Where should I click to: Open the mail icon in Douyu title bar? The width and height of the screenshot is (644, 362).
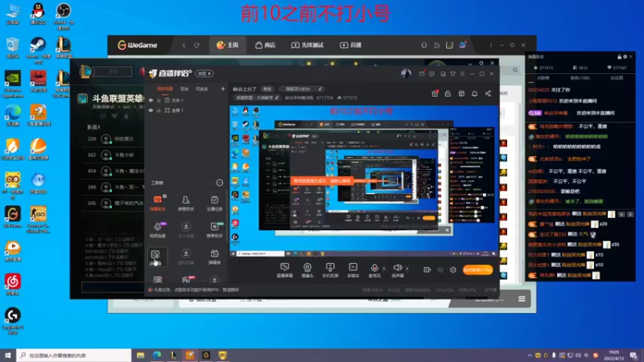(x=422, y=74)
